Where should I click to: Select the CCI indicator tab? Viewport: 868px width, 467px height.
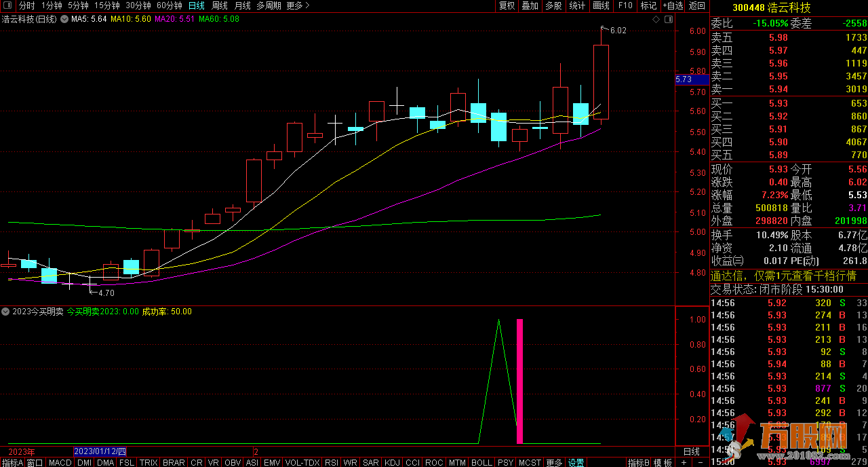pos(412,462)
